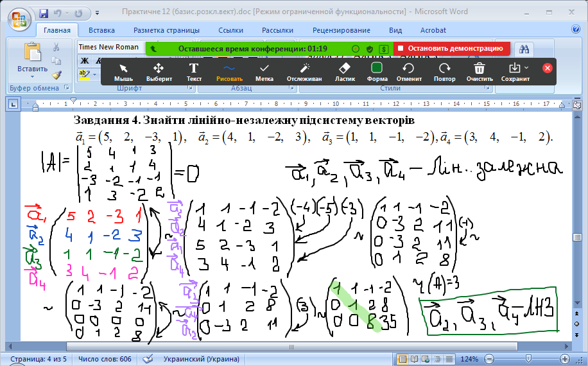Switch to Web Layout view
The width and height of the screenshot is (588, 366).
425,359
